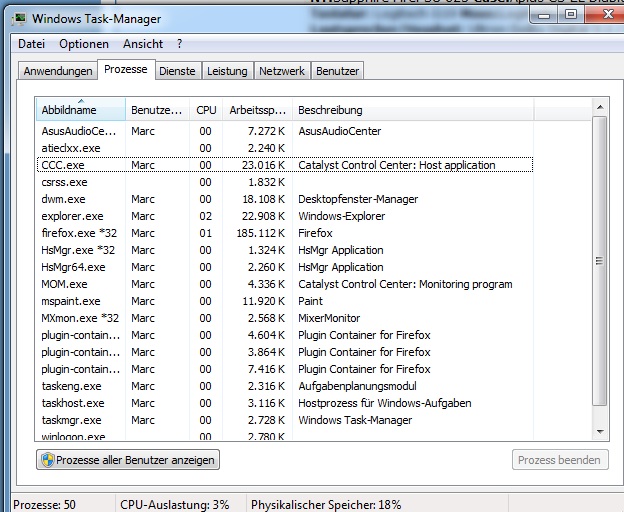624x512 pixels.
Task: Select the MXmon.exe *32 process
Action: point(285,318)
